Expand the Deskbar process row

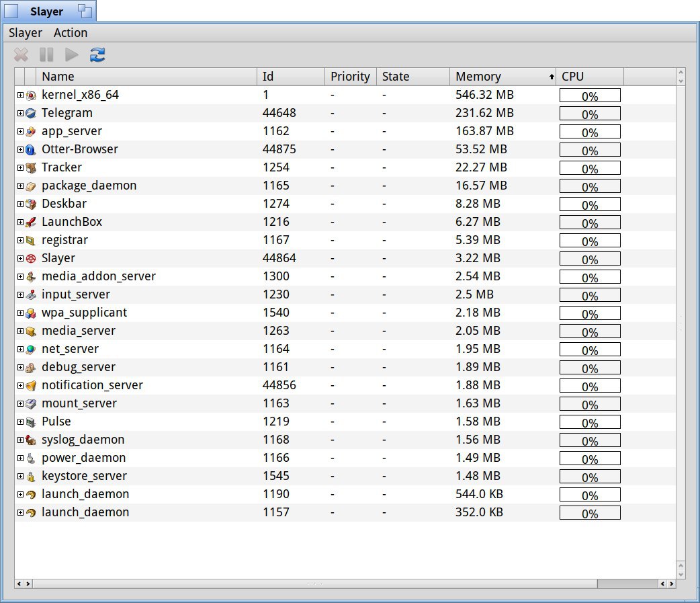tap(20, 204)
